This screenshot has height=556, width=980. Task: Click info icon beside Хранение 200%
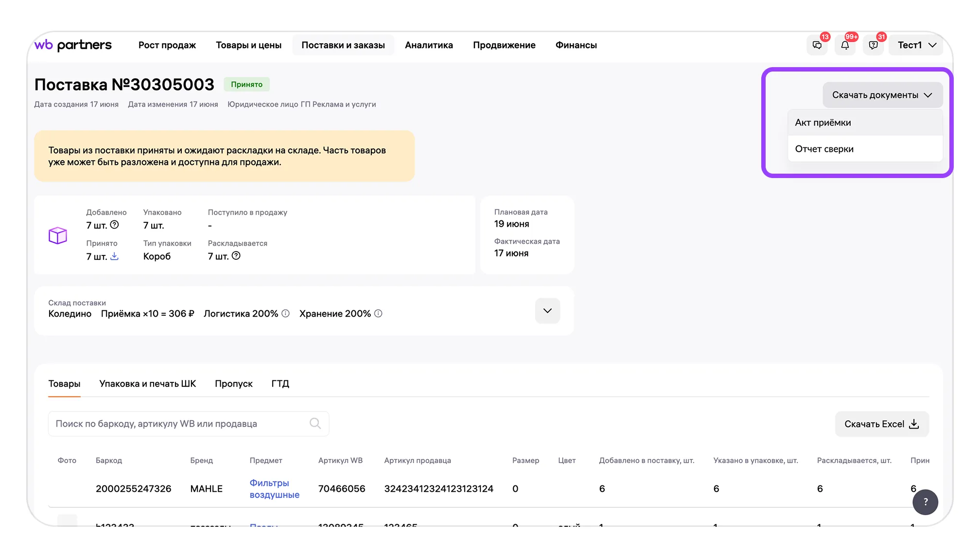click(x=378, y=314)
